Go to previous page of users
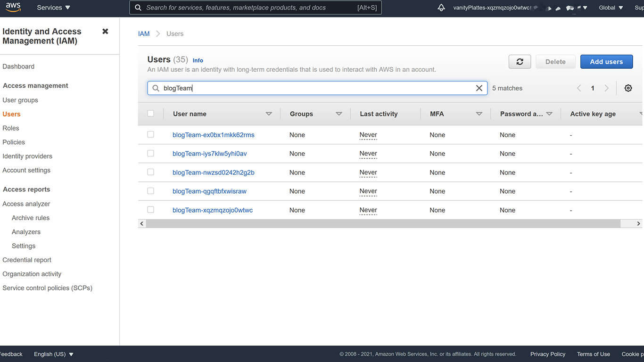 point(579,88)
